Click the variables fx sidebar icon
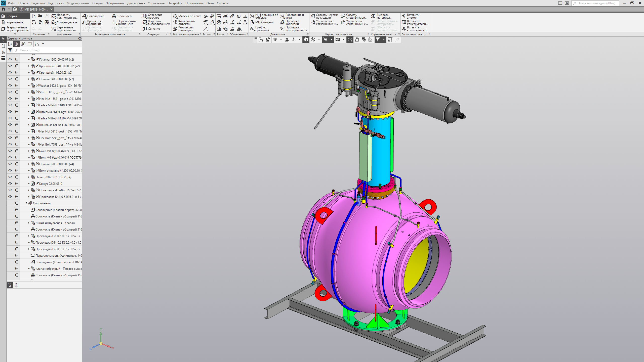The height and width of the screenshot is (362, 644). pos(3,52)
